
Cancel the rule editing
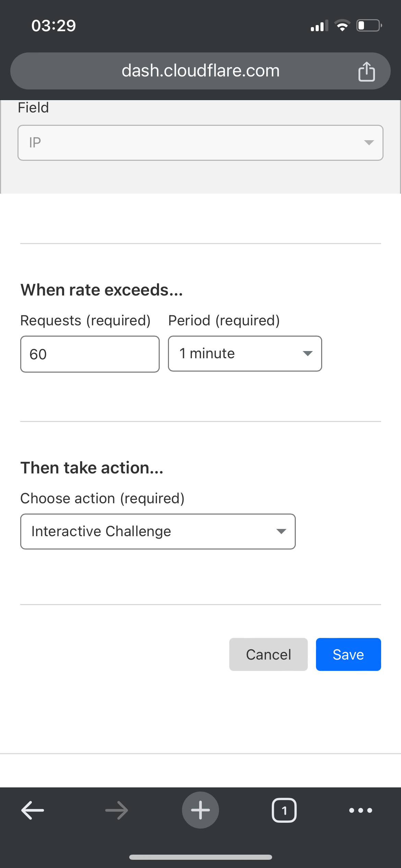click(268, 654)
